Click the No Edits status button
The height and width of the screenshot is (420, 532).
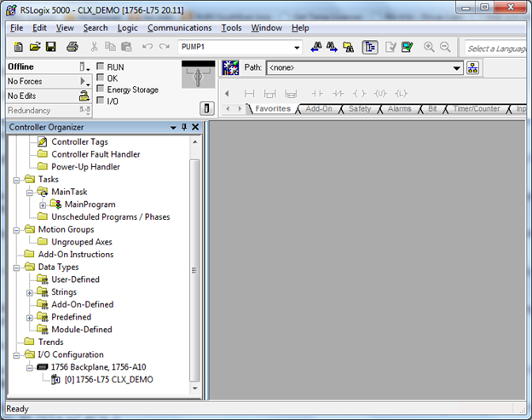(x=43, y=95)
